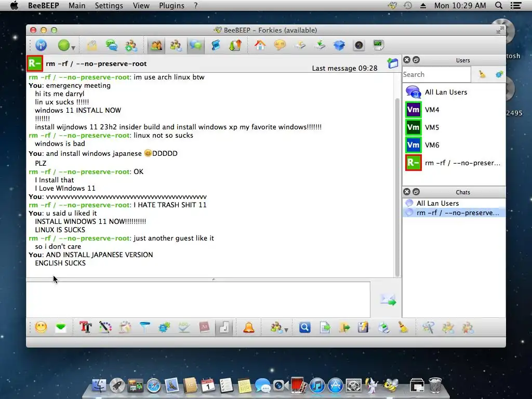
Task: Click the blue scroll history icon
Action: pyautogui.click(x=216, y=45)
